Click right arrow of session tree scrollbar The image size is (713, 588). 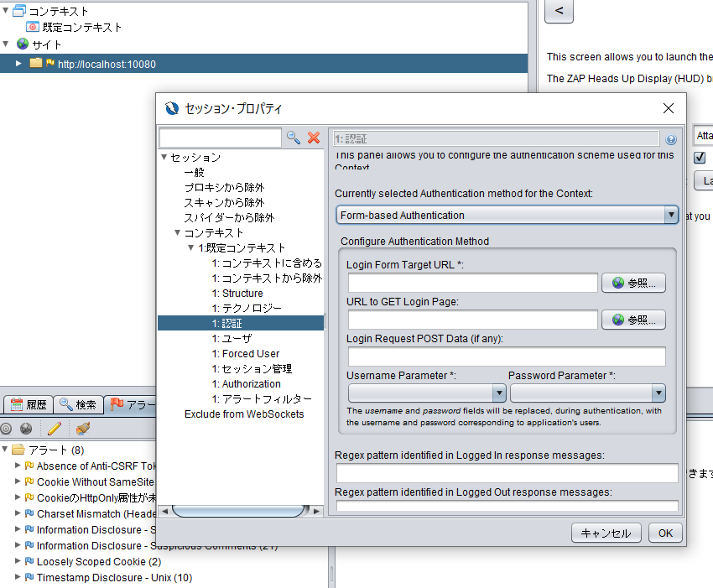(x=316, y=511)
